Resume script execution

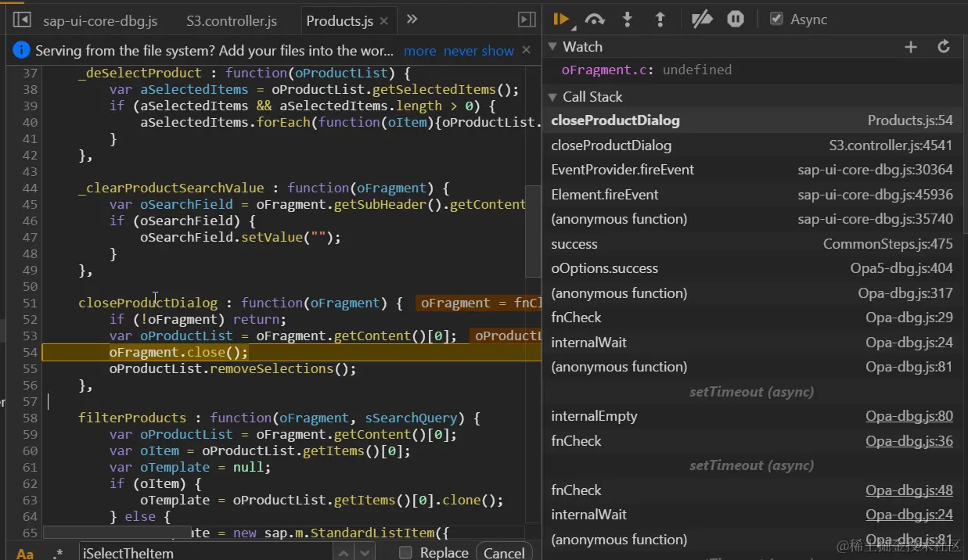click(560, 20)
